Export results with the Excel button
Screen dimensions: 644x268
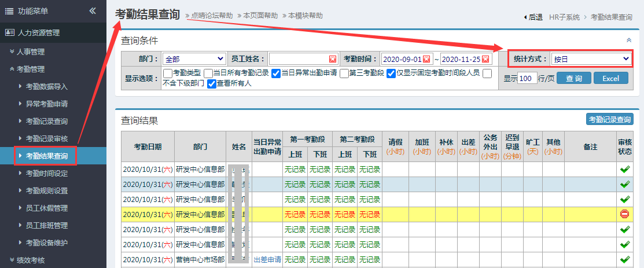[610, 78]
